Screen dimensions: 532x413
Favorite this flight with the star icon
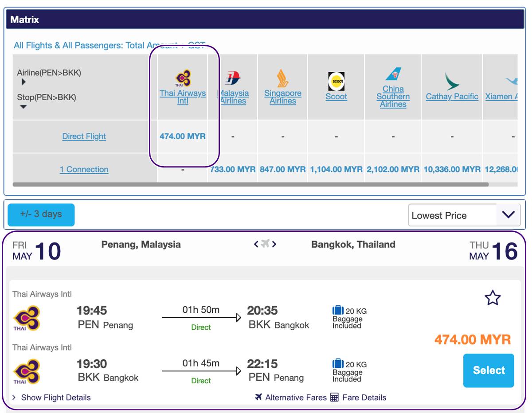tap(493, 298)
